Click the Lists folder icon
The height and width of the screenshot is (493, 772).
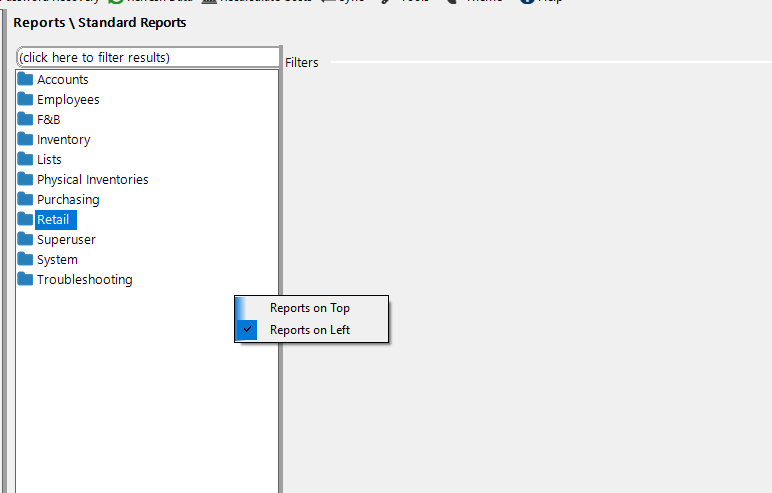coord(25,159)
